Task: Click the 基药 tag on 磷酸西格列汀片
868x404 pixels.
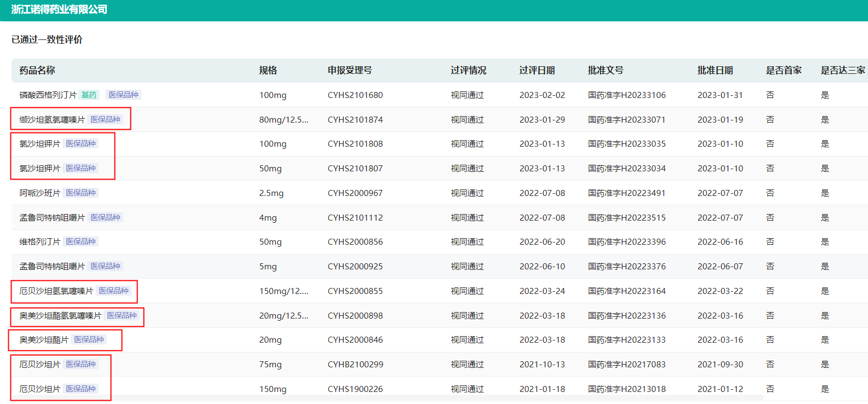Action: click(x=89, y=95)
